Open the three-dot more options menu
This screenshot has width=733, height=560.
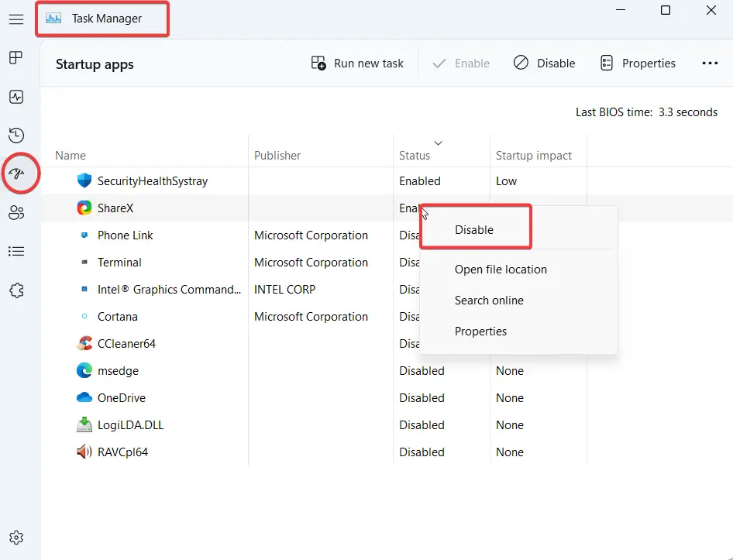[710, 63]
